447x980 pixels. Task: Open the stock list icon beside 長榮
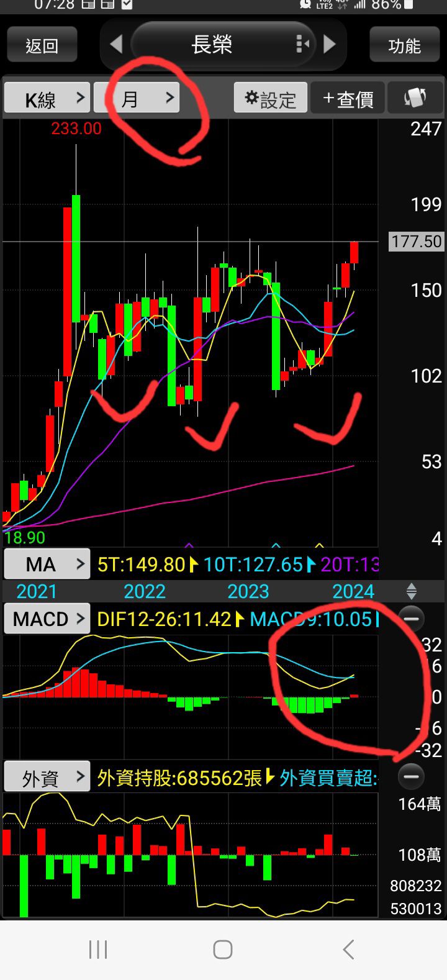pos(302,45)
